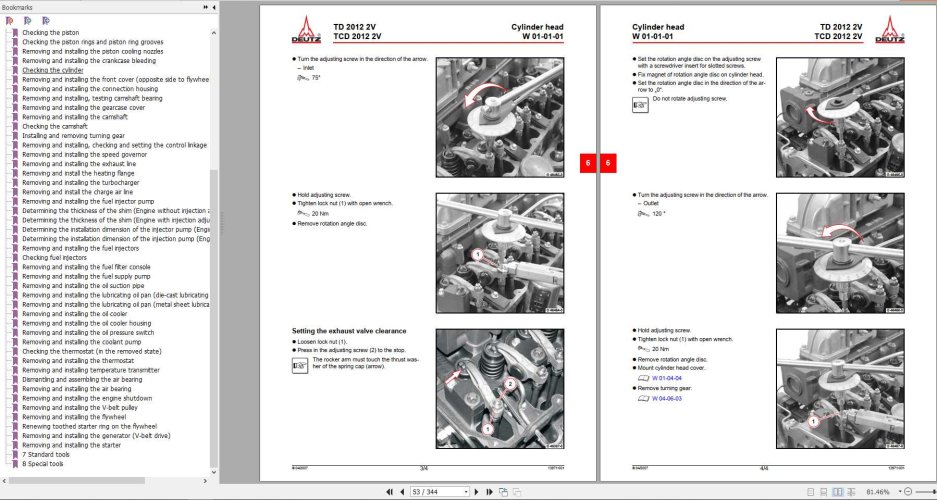Select the Checking the cylinder bookmark

(x=53, y=70)
